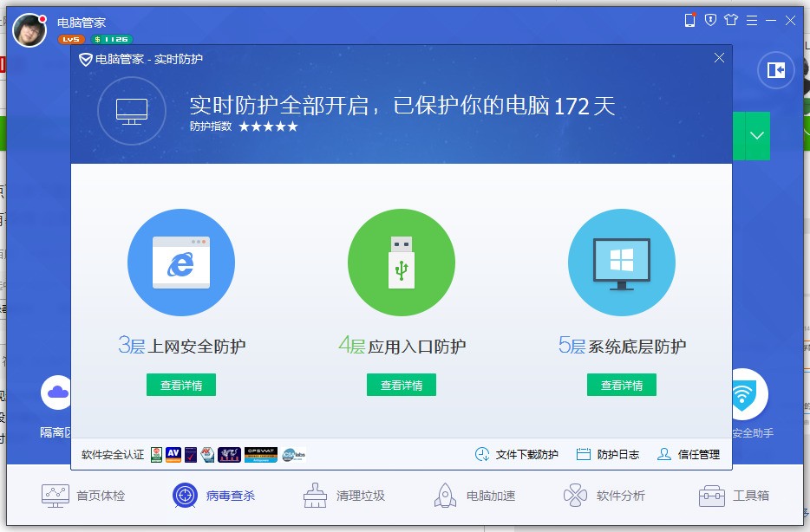810x532 pixels.
Task: Click the round panel-collapse icon at right
Action: [776, 70]
